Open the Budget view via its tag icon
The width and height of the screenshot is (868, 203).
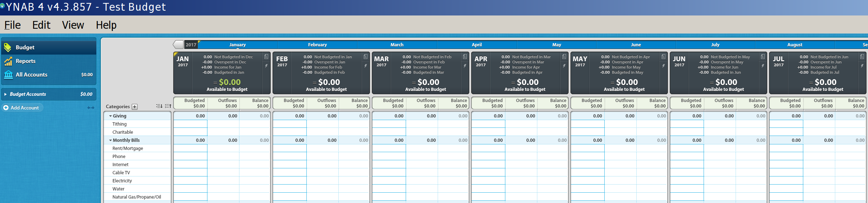pos(8,47)
